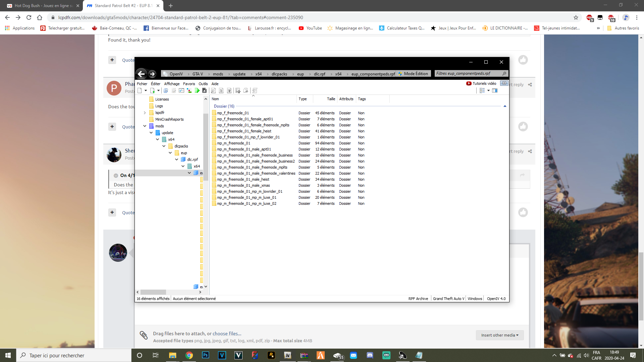Toggle the compact view button beside Tutoriels vidéo
Viewport: 644px width, 362px height.
[504, 83]
